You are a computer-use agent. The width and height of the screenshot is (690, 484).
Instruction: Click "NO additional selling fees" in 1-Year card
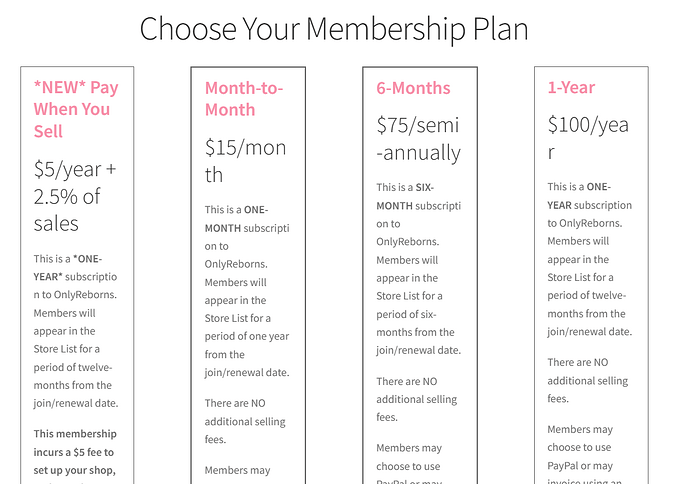pyautogui.click(x=587, y=380)
